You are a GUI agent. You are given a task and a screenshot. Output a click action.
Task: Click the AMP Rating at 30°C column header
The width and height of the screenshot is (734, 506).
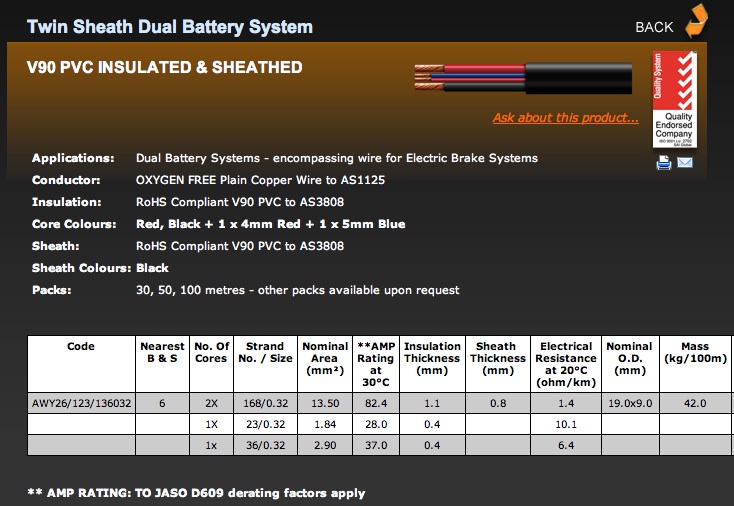(x=374, y=364)
